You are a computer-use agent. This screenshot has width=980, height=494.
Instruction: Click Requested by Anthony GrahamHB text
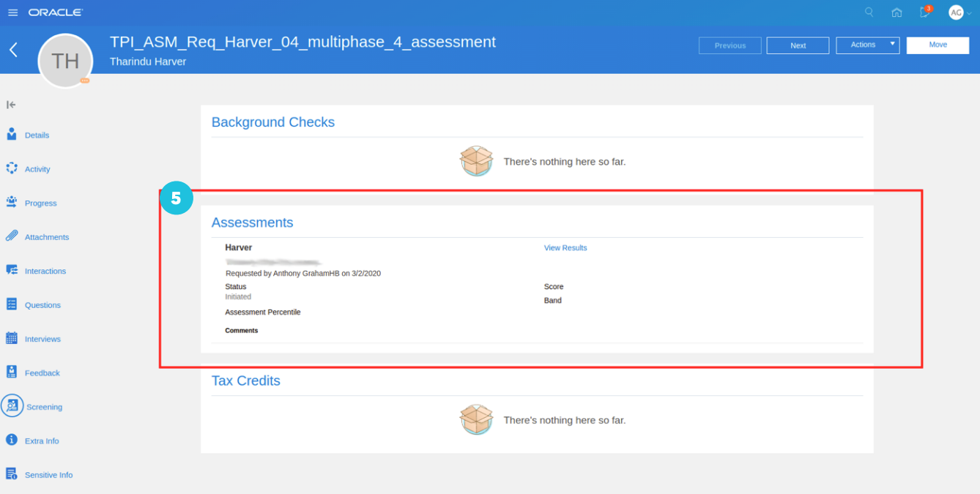pyautogui.click(x=303, y=274)
